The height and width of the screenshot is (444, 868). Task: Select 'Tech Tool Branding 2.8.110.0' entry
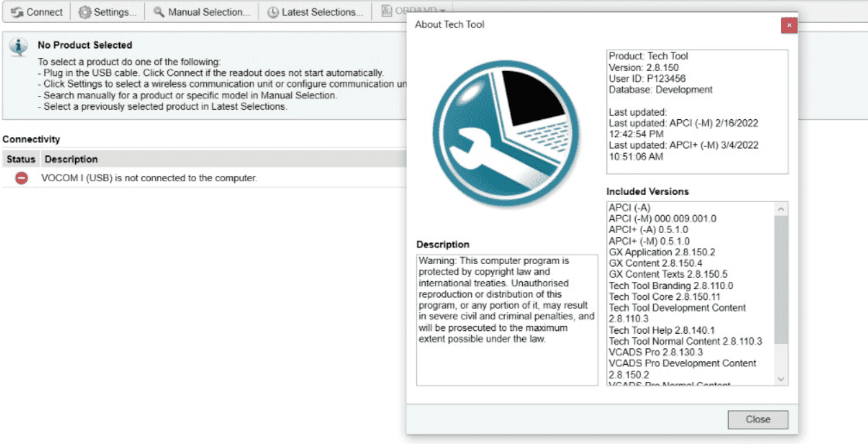(671, 285)
